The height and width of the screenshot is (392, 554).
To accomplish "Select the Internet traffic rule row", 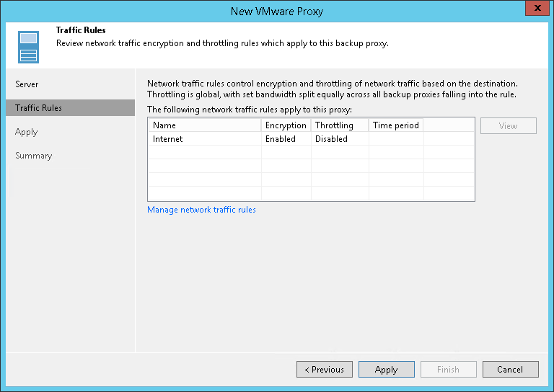I will point(168,139).
